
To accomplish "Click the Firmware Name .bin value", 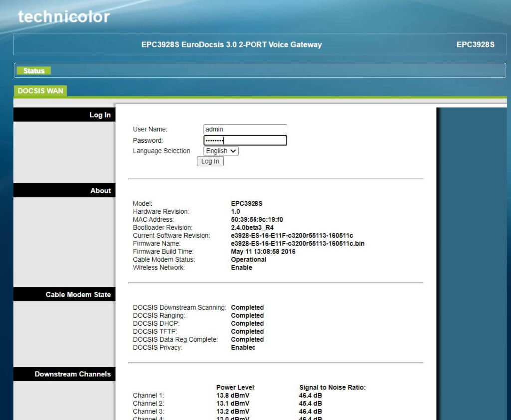I will click(x=297, y=243).
